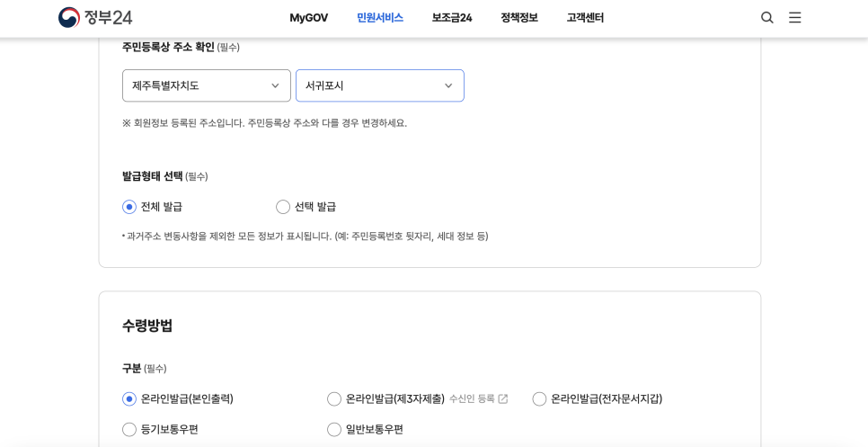
Task: Click the 수령방법 section heading
Action: (x=147, y=326)
